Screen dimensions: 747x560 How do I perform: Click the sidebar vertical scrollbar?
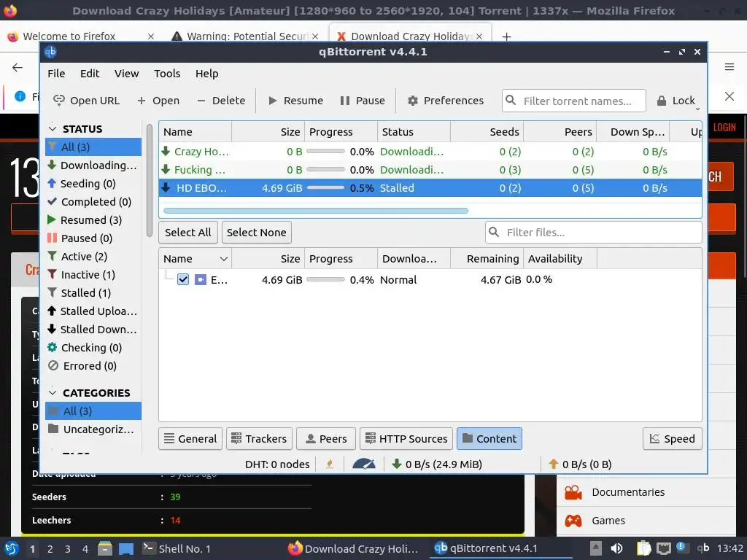(149, 180)
